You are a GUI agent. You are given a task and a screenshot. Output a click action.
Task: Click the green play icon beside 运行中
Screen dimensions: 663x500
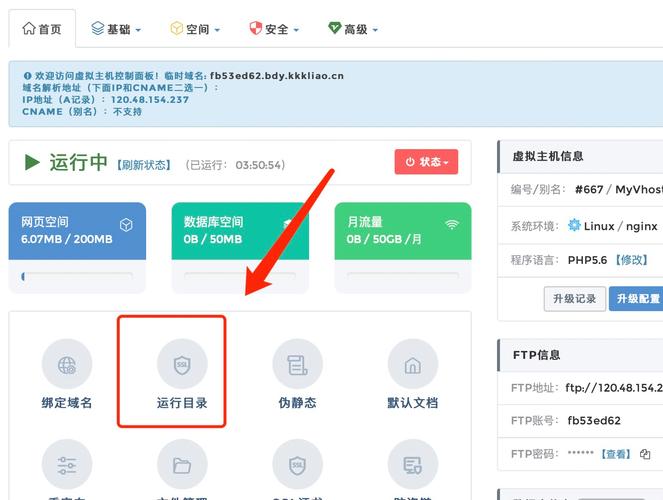pyautogui.click(x=32, y=162)
